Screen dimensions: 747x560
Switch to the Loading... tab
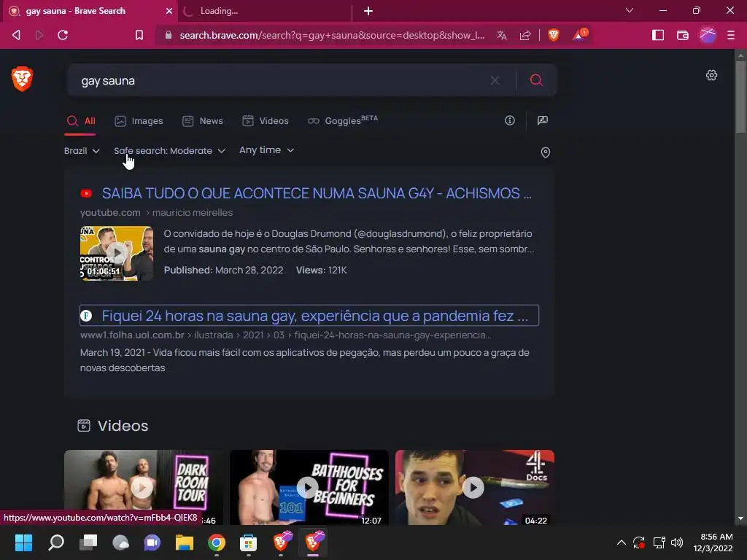click(x=264, y=11)
